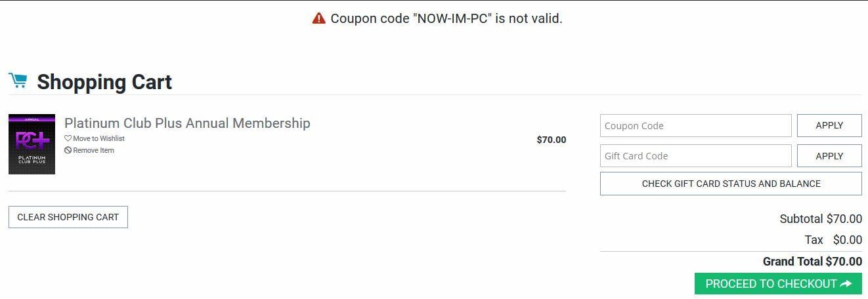Focus the Coupon Code input field
The width and height of the screenshot is (868, 299).
pos(695,126)
